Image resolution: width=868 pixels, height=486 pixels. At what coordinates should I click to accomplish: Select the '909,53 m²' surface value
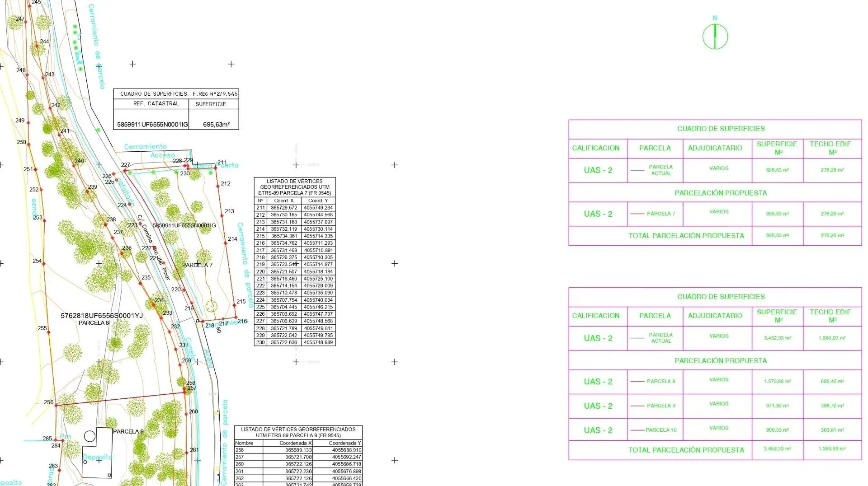pyautogui.click(x=777, y=430)
